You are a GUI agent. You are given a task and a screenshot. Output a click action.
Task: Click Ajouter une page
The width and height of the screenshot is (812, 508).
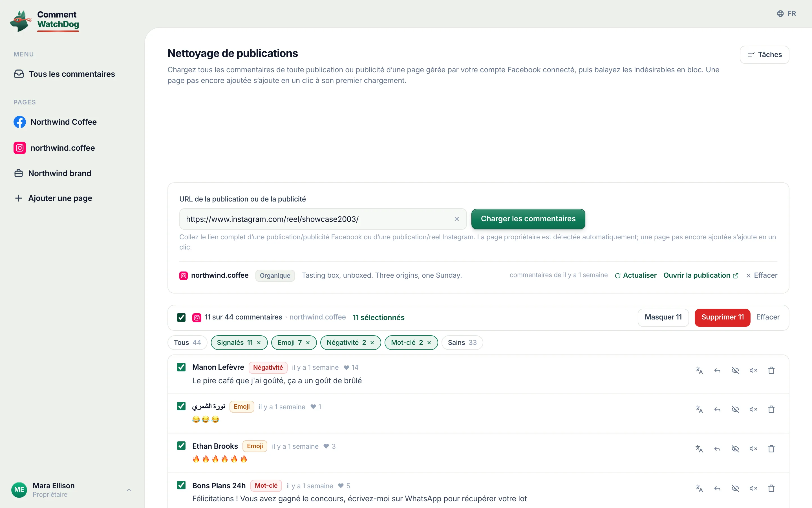pos(53,198)
